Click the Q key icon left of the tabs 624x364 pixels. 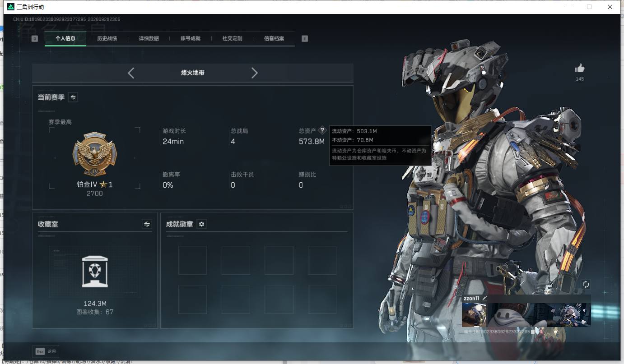click(x=35, y=39)
